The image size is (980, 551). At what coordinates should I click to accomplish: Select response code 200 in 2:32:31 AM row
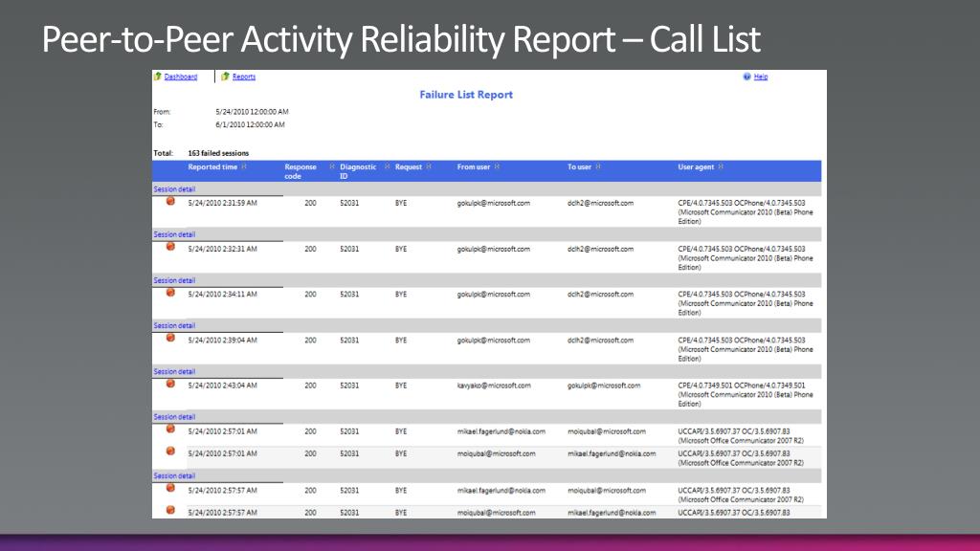(x=311, y=249)
